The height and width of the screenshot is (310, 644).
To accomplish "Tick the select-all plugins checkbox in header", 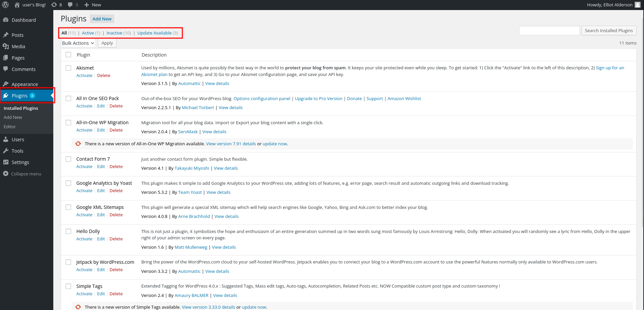I will pos(68,55).
